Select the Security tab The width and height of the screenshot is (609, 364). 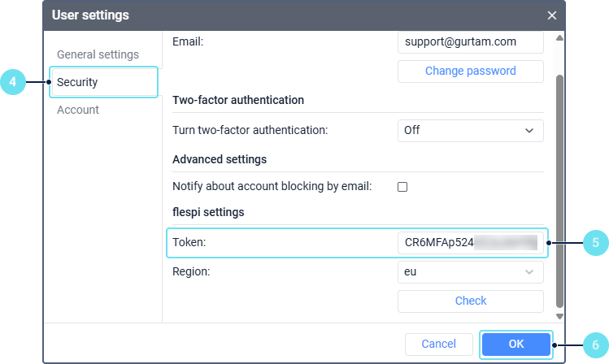(78, 82)
